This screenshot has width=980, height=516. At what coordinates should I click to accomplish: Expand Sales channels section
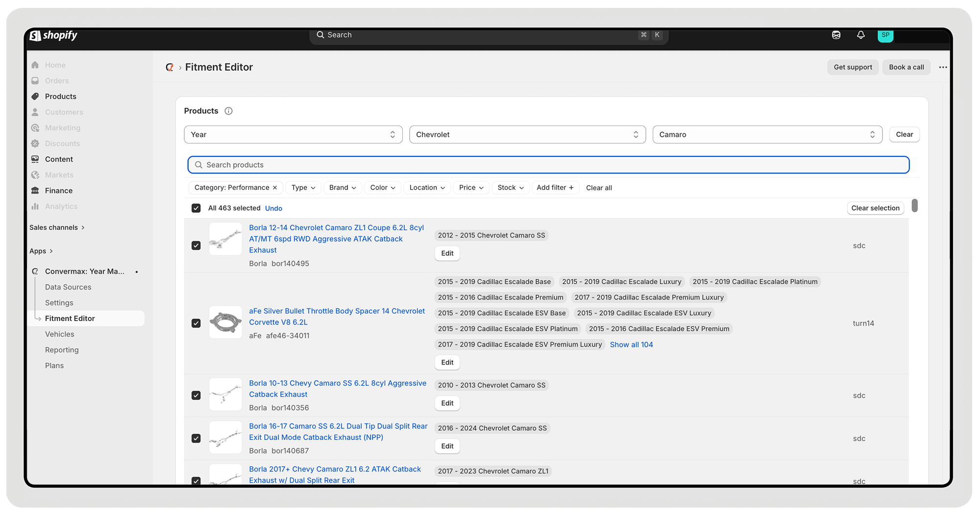pyautogui.click(x=57, y=227)
